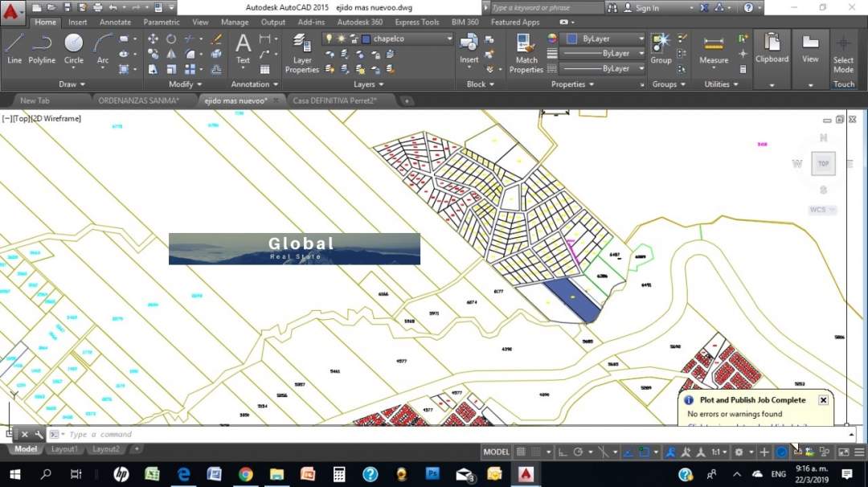
Task: Click the Help question mark icon
Action: click(748, 8)
